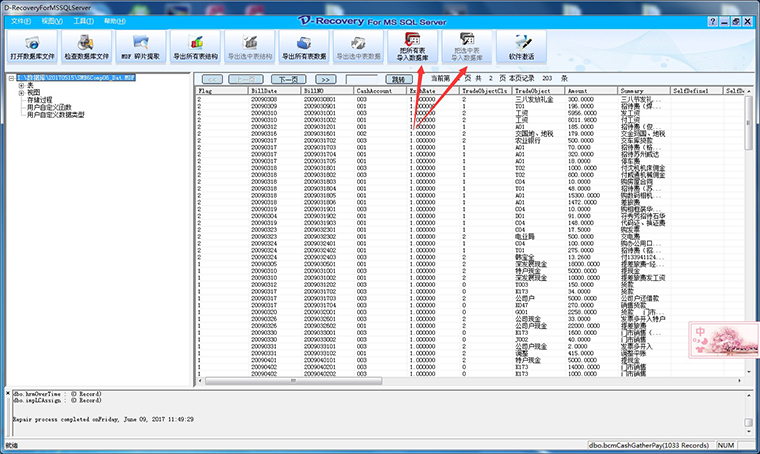760x454 pixels.
Task: Click 'Repair process completed' log line
Action: tap(103, 419)
